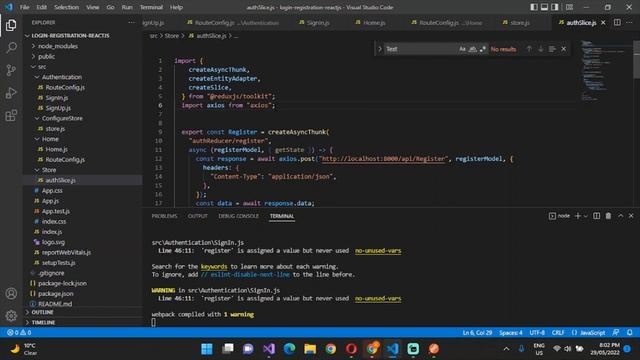This screenshot has width=640, height=360.
Task: Open the Accounts menu icon
Action: (x=11, y=293)
